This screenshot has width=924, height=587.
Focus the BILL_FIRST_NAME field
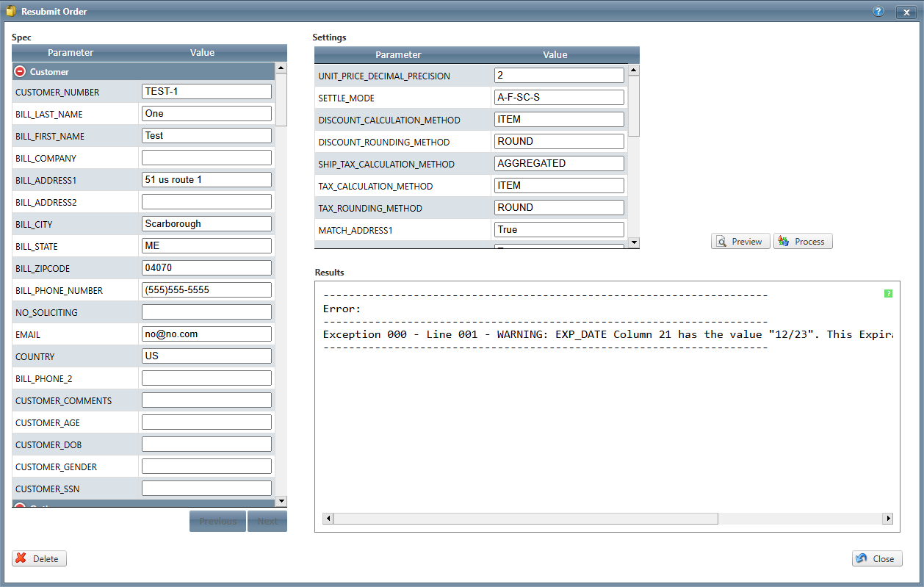coord(206,135)
